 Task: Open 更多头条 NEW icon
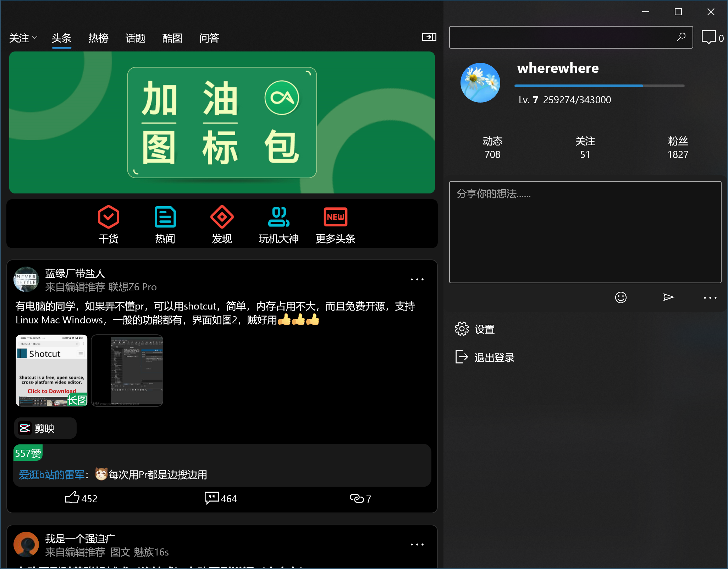click(x=335, y=217)
